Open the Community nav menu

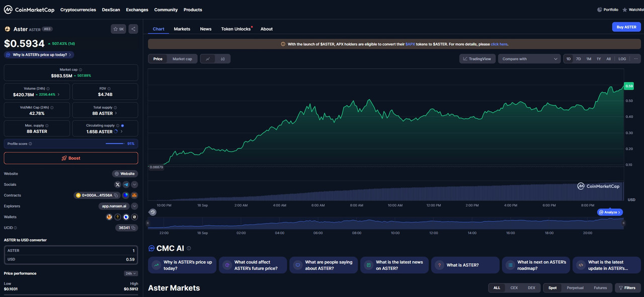point(166,10)
